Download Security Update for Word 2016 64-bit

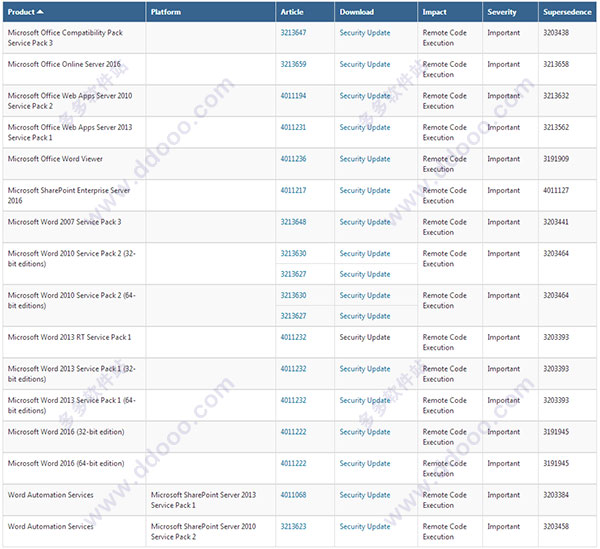point(365,464)
